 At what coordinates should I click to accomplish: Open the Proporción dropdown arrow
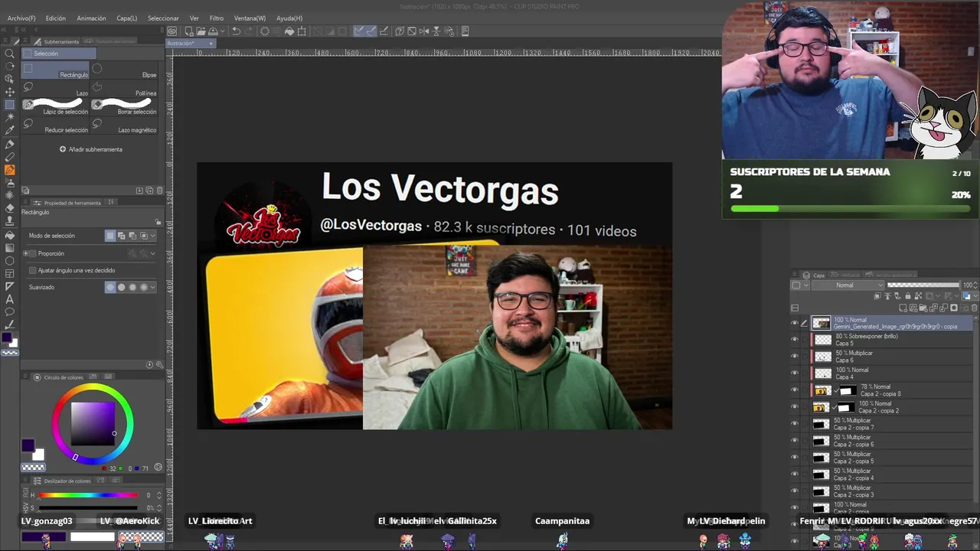click(x=153, y=253)
